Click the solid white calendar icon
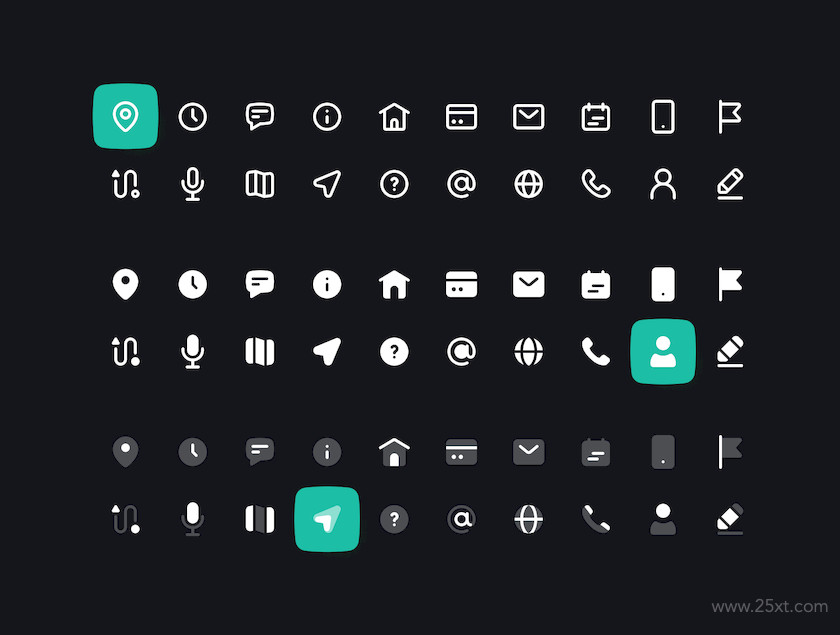 [596, 285]
